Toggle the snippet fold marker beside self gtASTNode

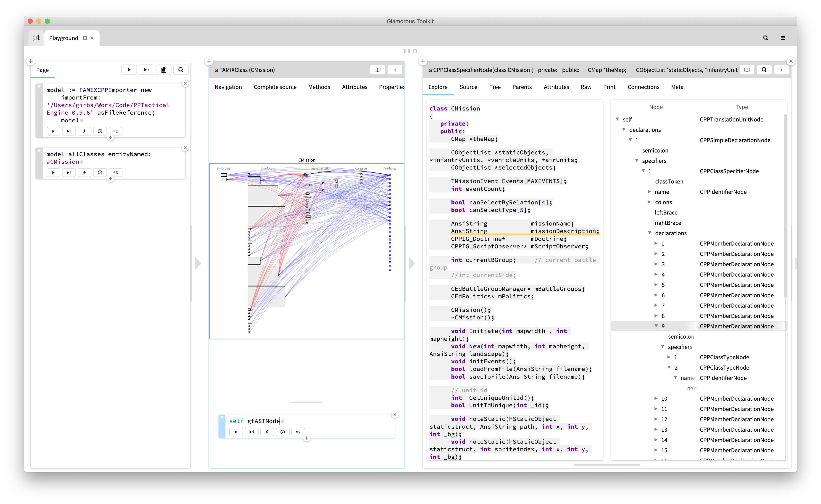click(222, 418)
